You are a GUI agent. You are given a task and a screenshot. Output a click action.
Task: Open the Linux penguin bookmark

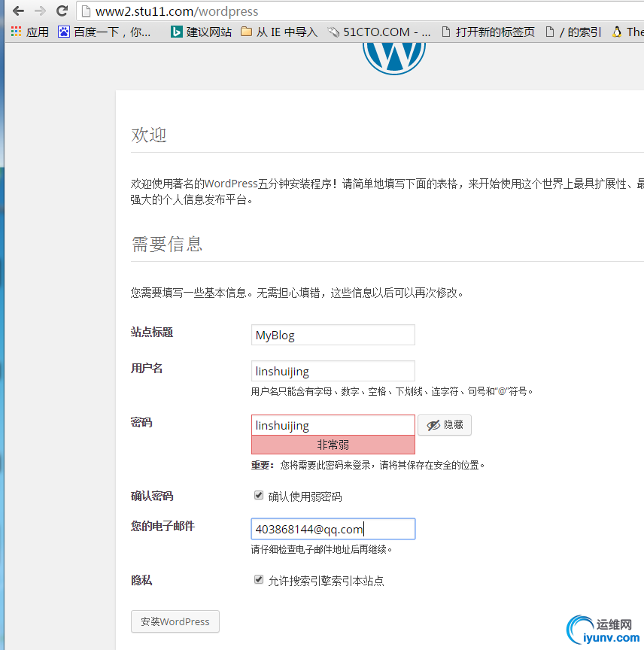point(628,32)
